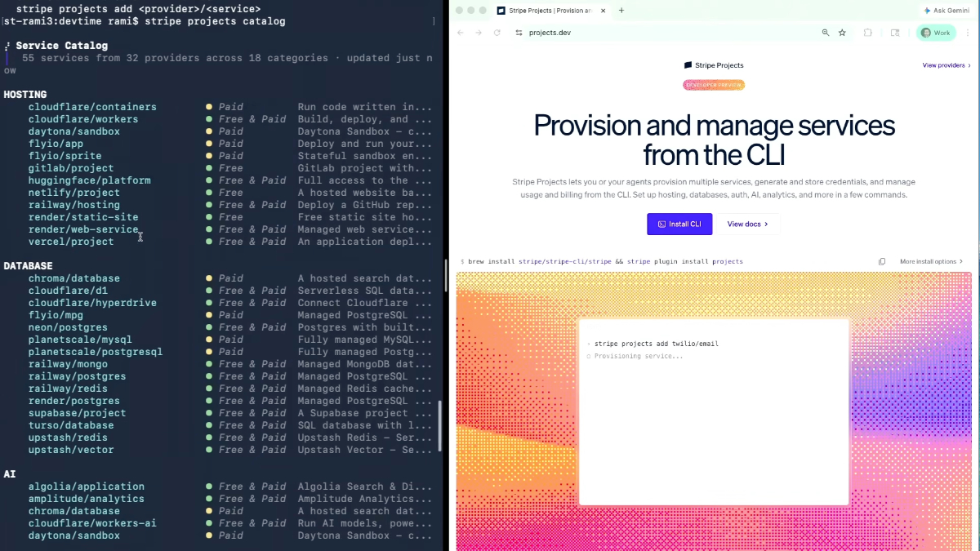Select the Stripe Projects browser tab

click(551, 11)
